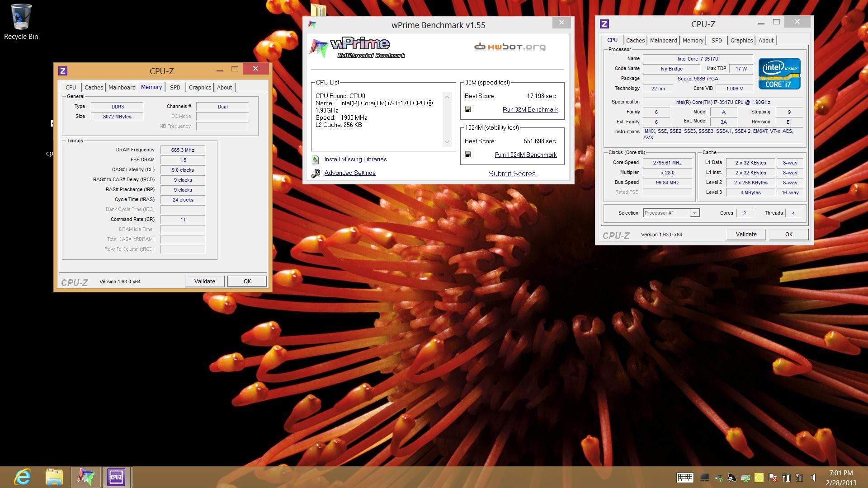This screenshot has height=488, width=868.
Task: Click the wPrime Multithreaded Benchmark logo
Action: 357,48
